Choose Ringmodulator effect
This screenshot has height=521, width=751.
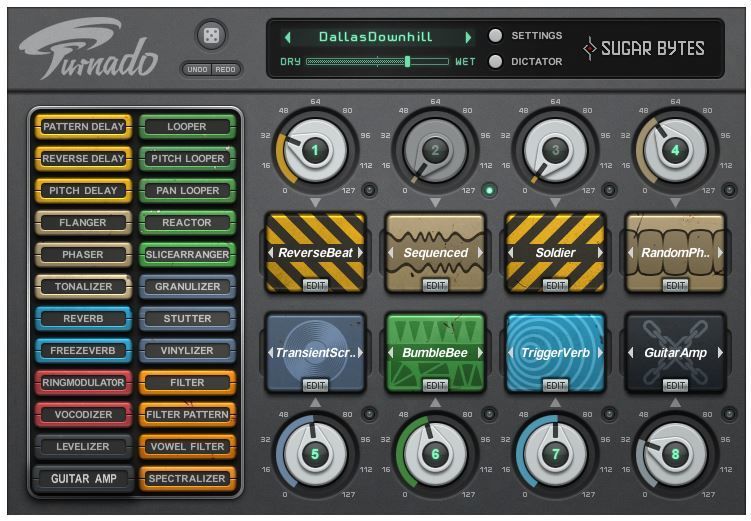pos(83,383)
